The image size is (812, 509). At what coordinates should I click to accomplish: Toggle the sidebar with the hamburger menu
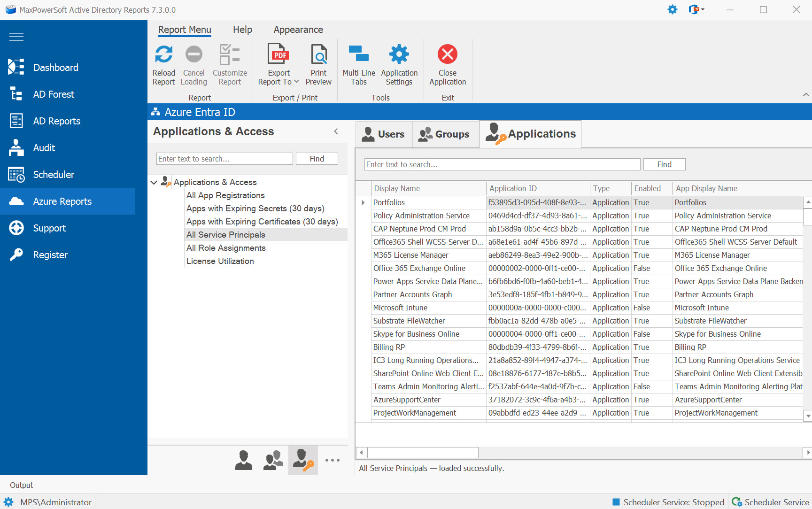(x=16, y=36)
